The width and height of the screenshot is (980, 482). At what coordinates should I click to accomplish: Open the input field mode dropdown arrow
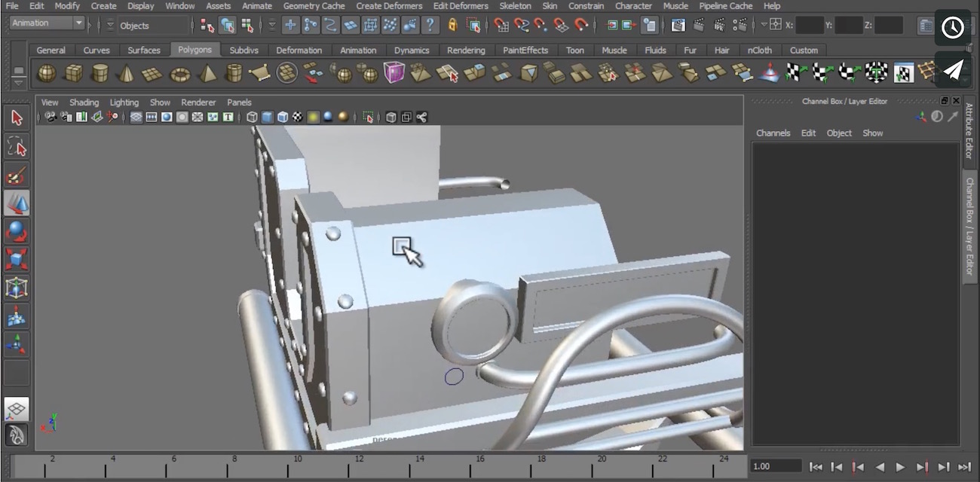pos(764,25)
